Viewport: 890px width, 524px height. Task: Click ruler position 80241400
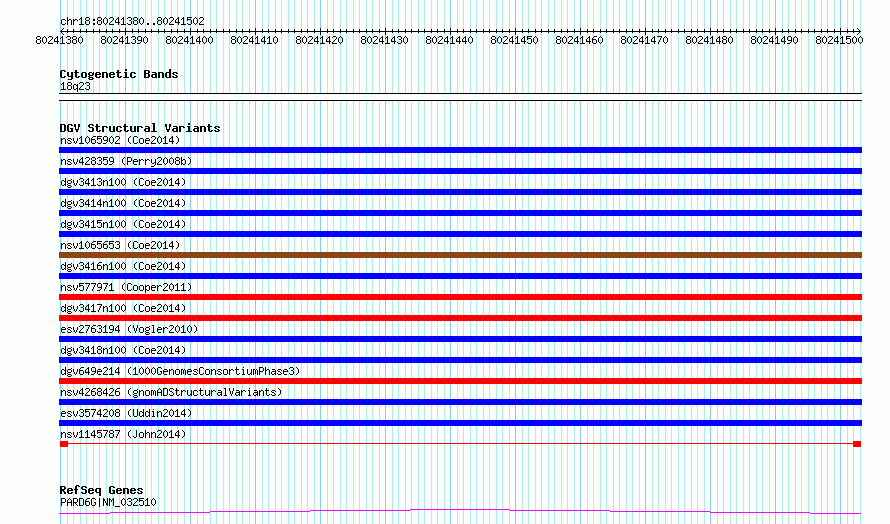pyautogui.click(x=189, y=40)
